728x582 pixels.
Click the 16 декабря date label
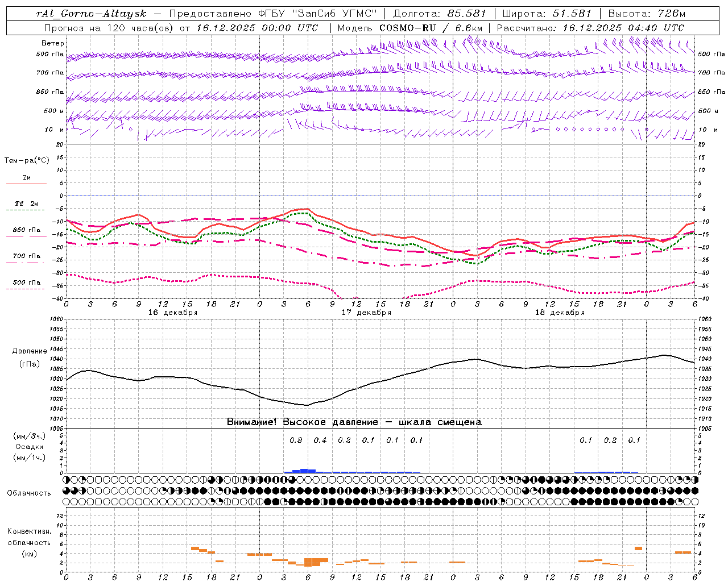tap(173, 313)
